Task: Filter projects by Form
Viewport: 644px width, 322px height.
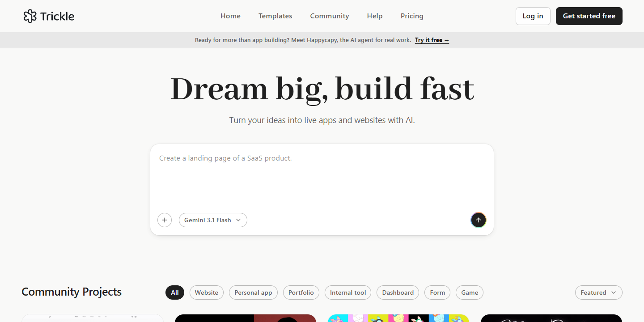Action: (437, 292)
